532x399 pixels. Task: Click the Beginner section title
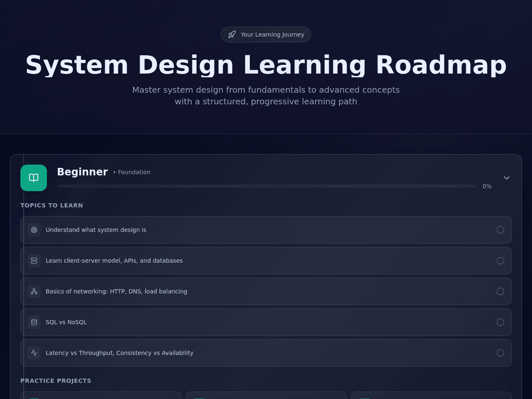(x=82, y=172)
